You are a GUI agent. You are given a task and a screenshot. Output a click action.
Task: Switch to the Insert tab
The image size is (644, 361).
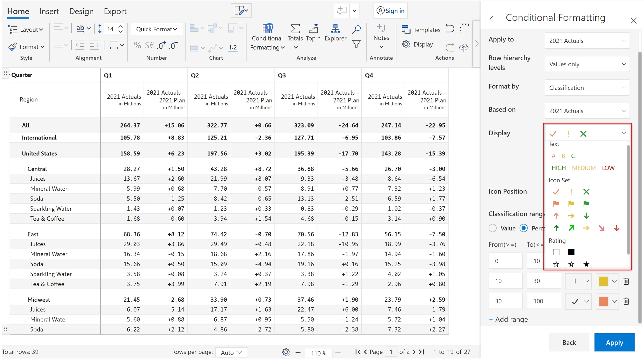click(49, 11)
